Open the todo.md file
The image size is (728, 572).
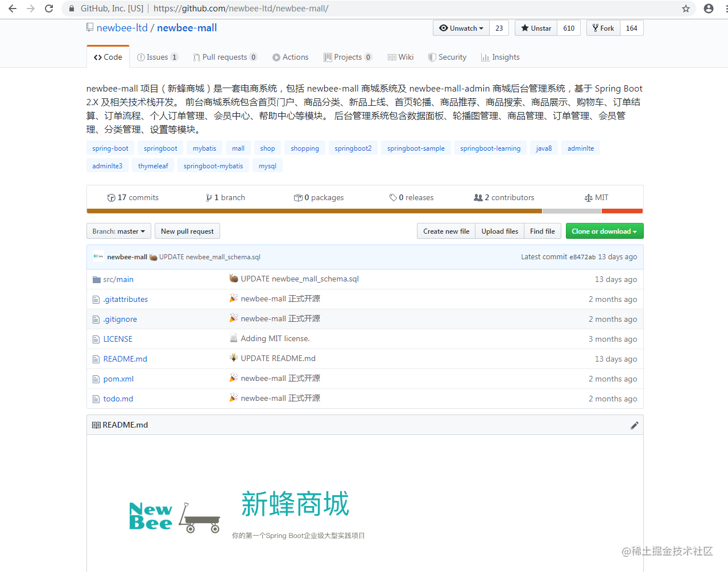[118, 399]
